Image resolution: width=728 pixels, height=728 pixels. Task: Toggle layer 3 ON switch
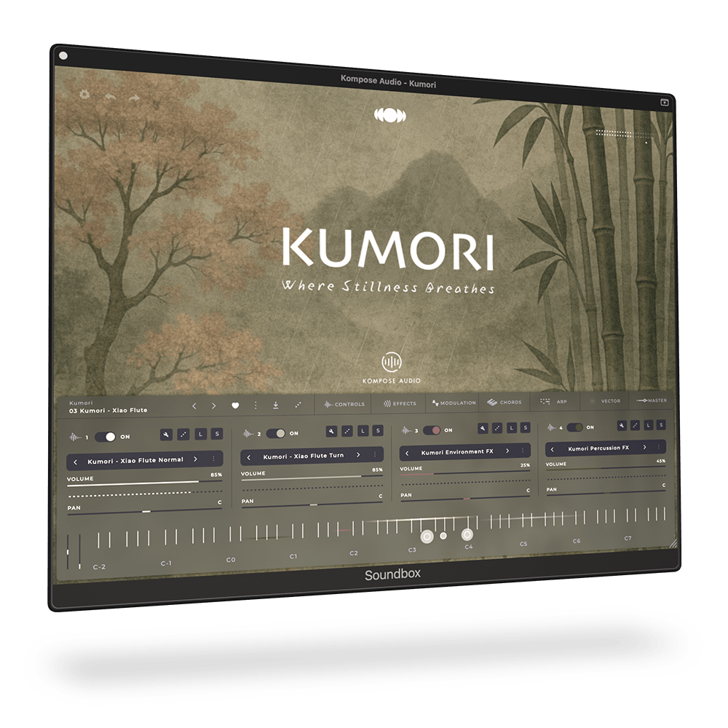(x=431, y=430)
